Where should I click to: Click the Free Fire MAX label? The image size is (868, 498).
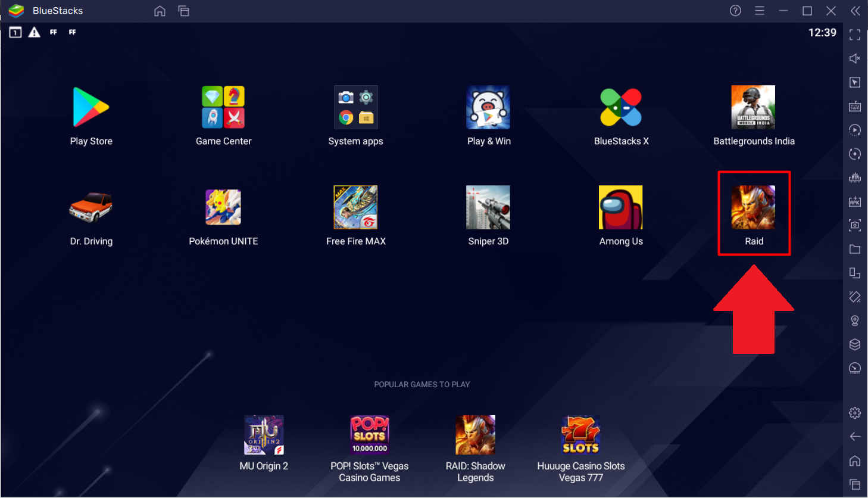pos(356,241)
